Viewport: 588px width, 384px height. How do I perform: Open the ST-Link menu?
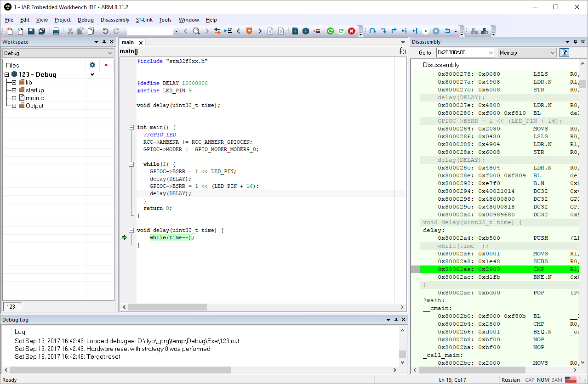(x=143, y=20)
